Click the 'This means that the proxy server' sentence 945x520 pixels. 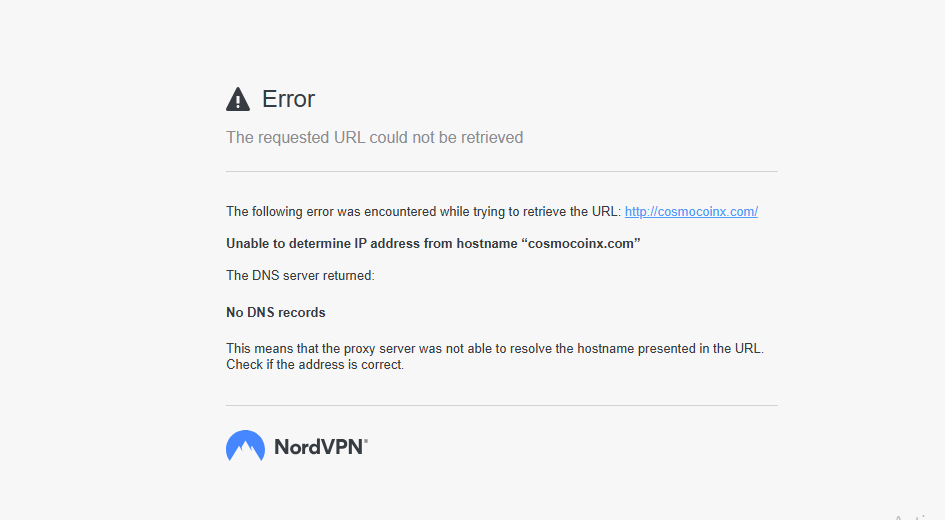[x=495, y=348]
